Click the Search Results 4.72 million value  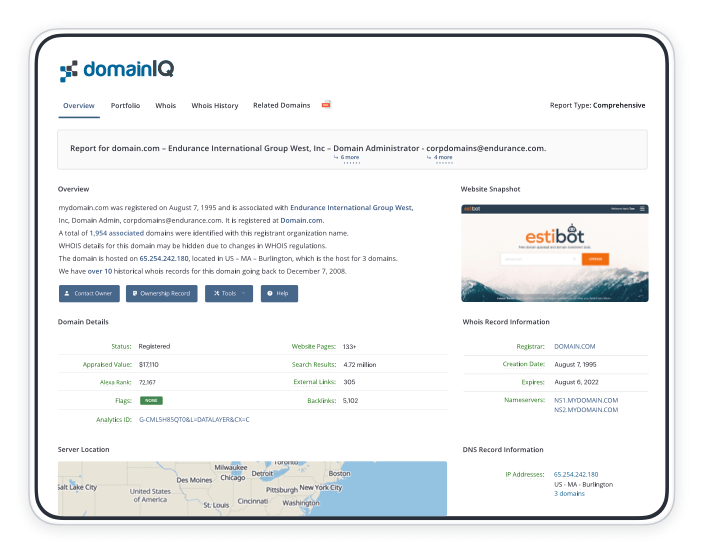click(360, 365)
